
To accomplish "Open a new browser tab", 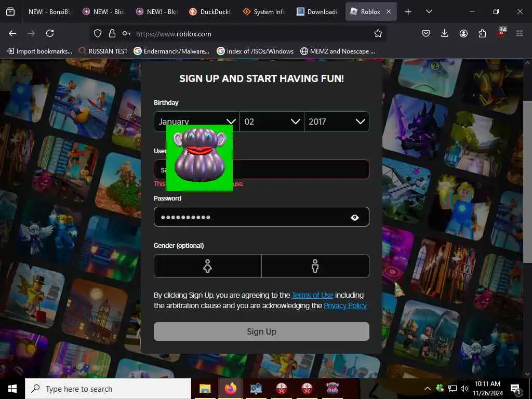I will click(x=408, y=12).
